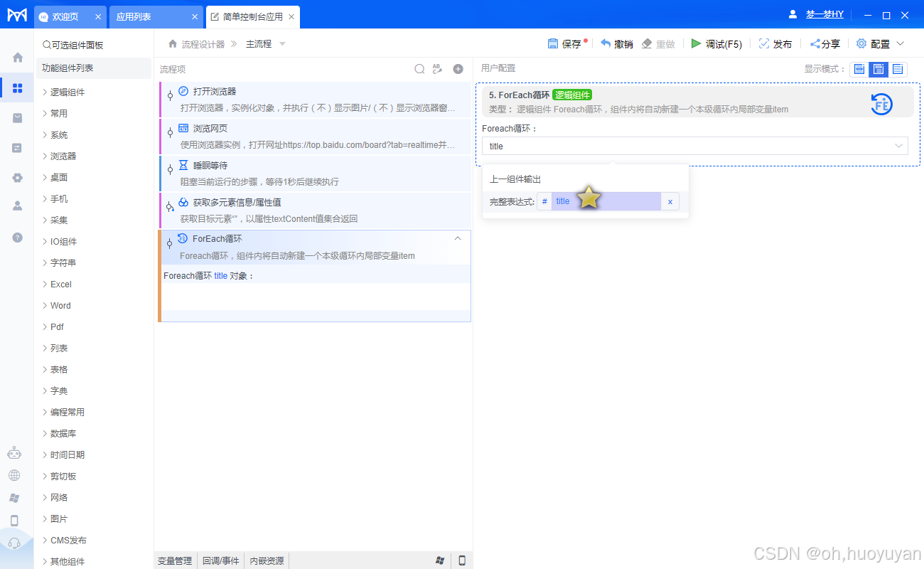Open the store bag icon in sidebar
Screen dimensions: 924x569
coord(18,118)
